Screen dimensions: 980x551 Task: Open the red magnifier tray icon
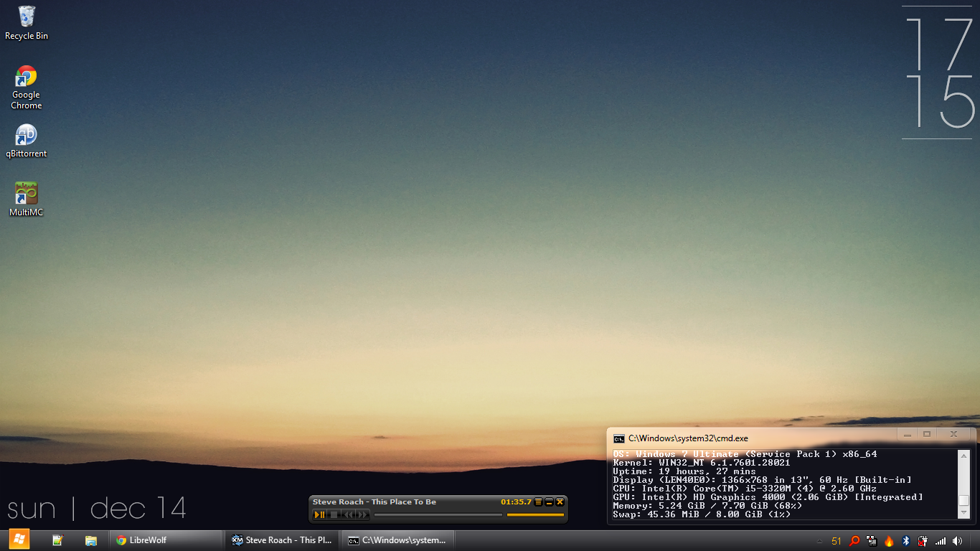pos(854,541)
